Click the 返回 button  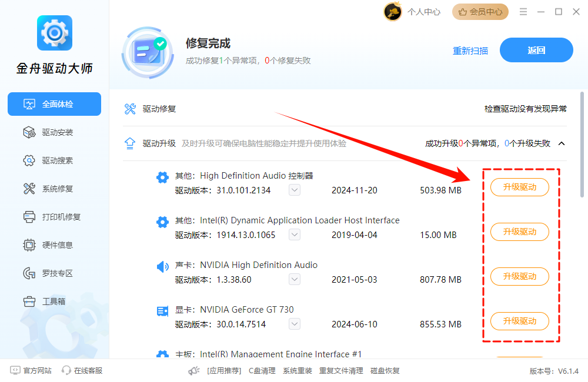click(x=536, y=50)
